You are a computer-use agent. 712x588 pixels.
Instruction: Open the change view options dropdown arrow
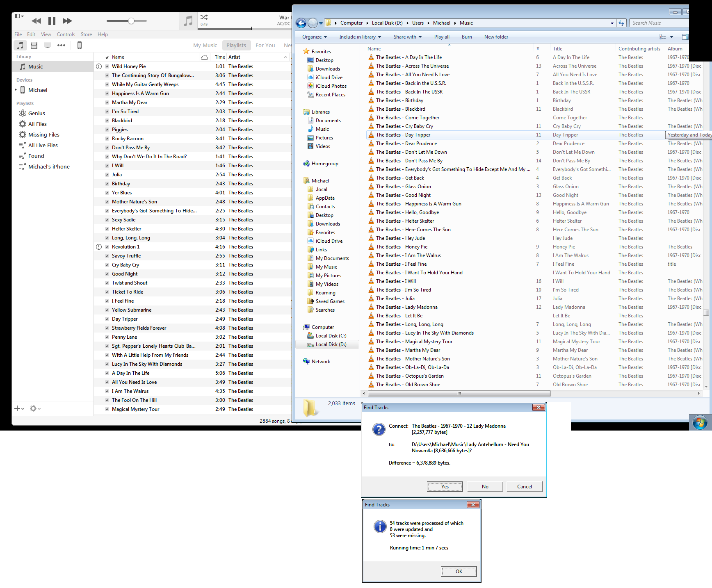(671, 37)
